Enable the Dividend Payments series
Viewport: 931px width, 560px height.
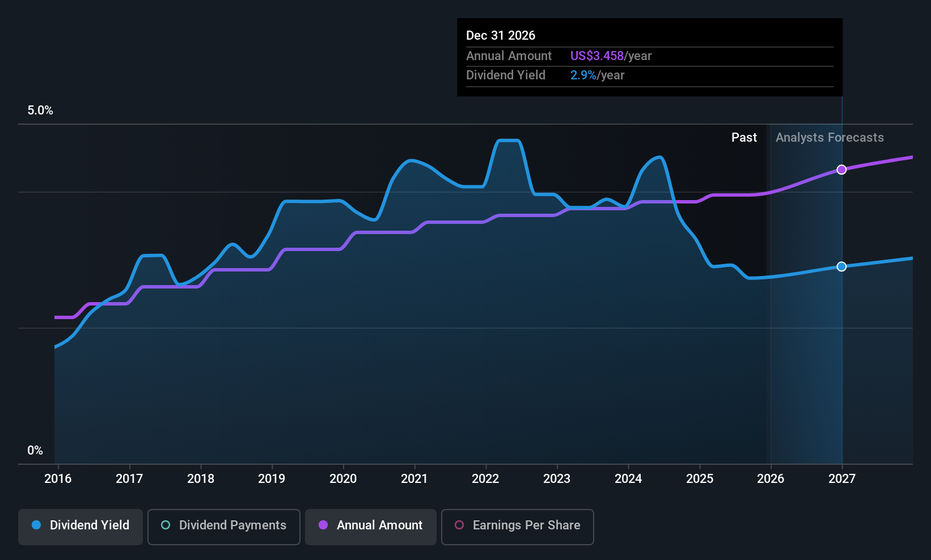(224, 527)
